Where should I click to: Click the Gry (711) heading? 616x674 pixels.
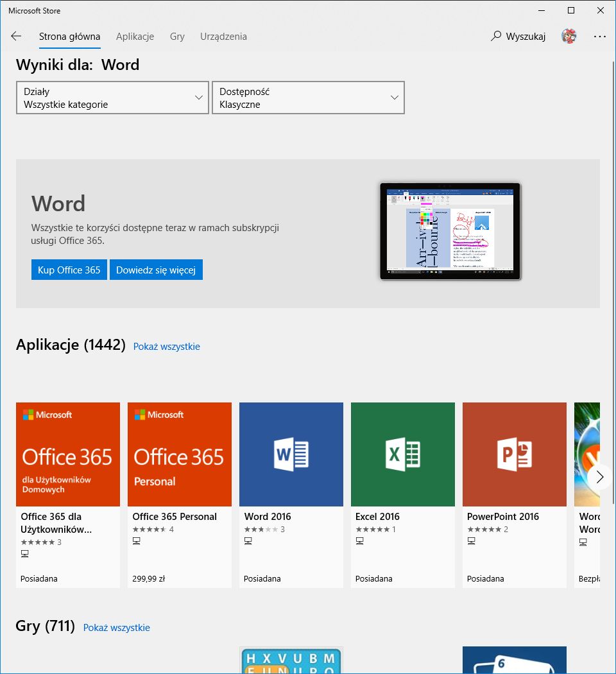45,626
